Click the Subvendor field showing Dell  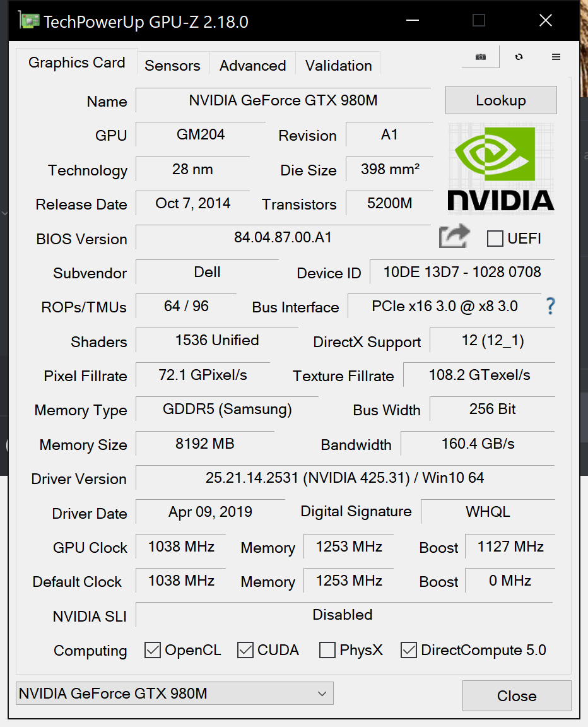point(207,272)
